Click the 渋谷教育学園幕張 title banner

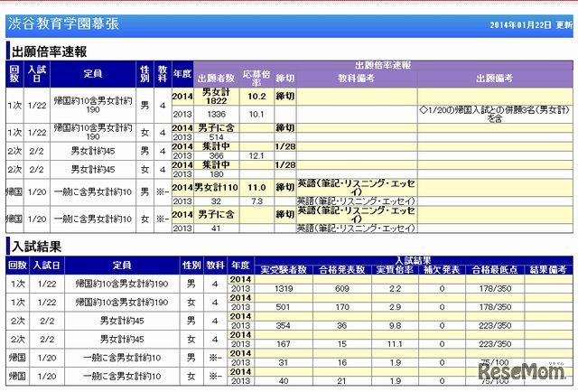(289, 25)
